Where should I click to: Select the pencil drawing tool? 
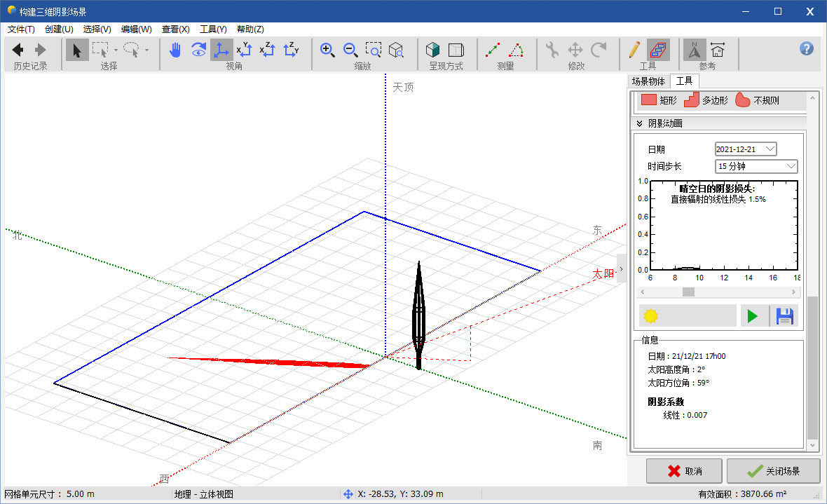click(x=635, y=50)
